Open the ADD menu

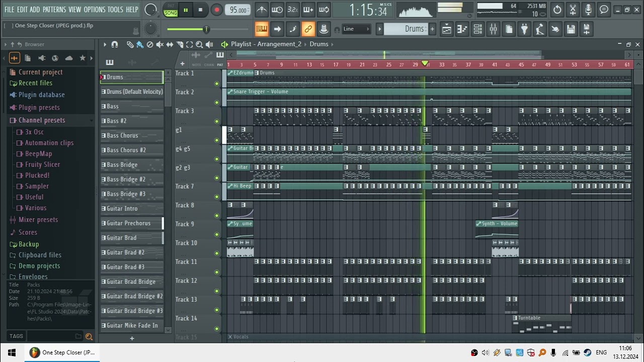pyautogui.click(x=35, y=10)
